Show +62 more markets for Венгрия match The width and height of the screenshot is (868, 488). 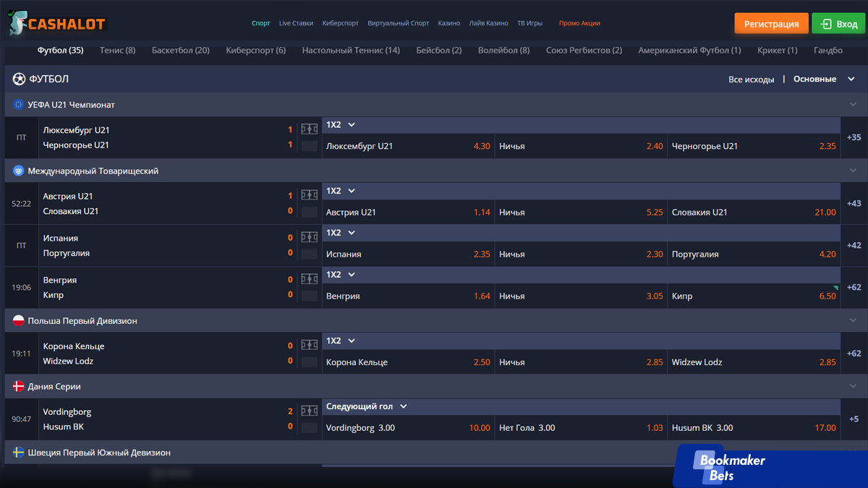(854, 288)
